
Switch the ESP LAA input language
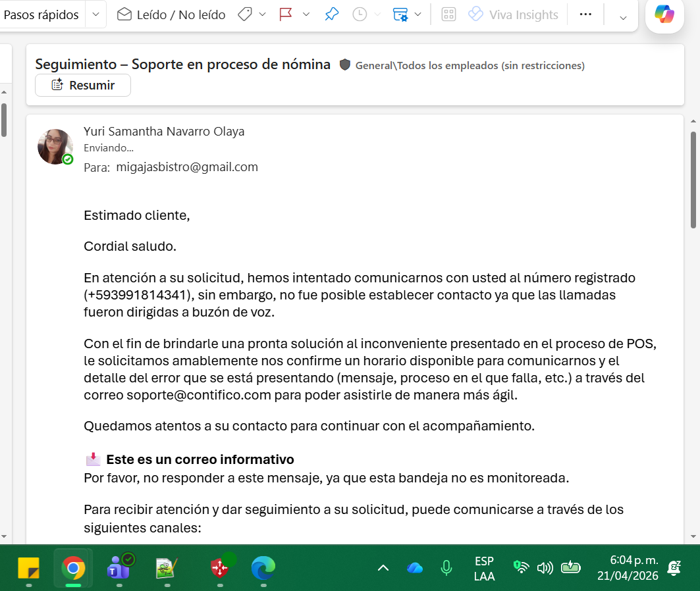coord(485,569)
